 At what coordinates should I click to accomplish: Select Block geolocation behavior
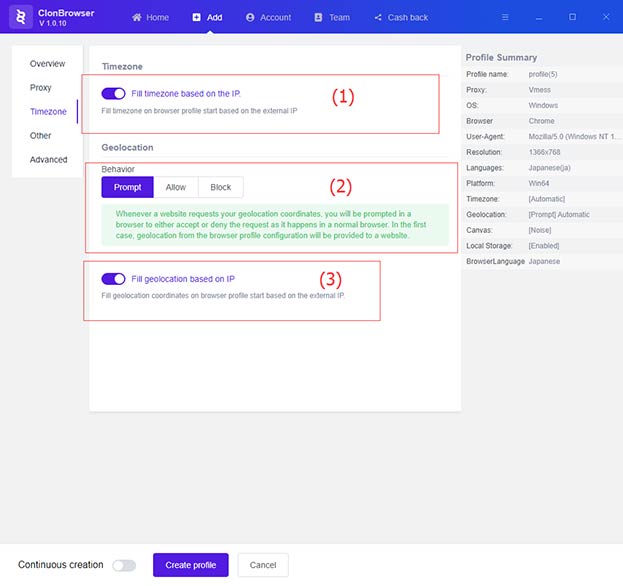221,187
